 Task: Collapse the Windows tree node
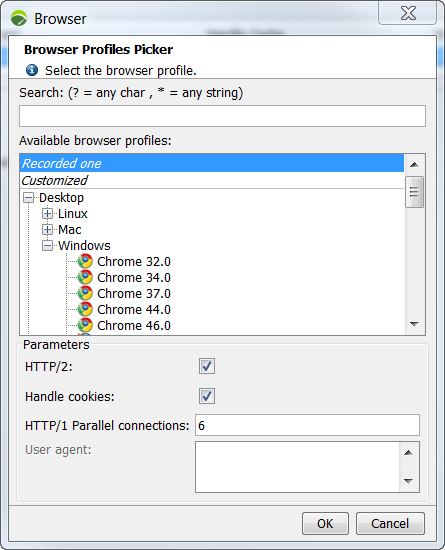[47, 246]
